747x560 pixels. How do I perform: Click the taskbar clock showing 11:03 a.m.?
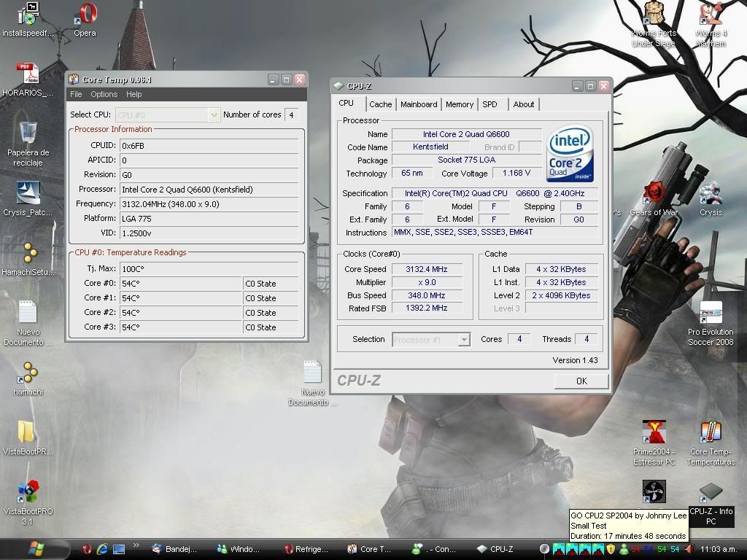(719, 549)
